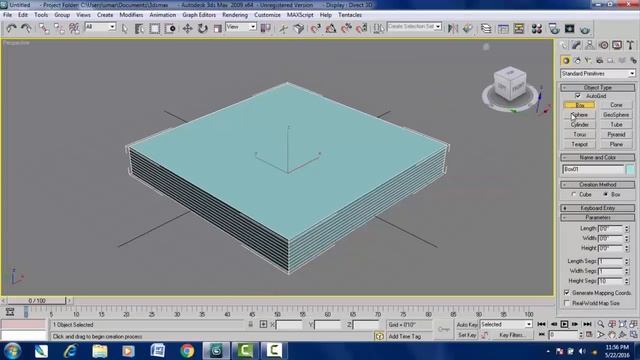Open the selection filter All dropdown

pos(100,27)
